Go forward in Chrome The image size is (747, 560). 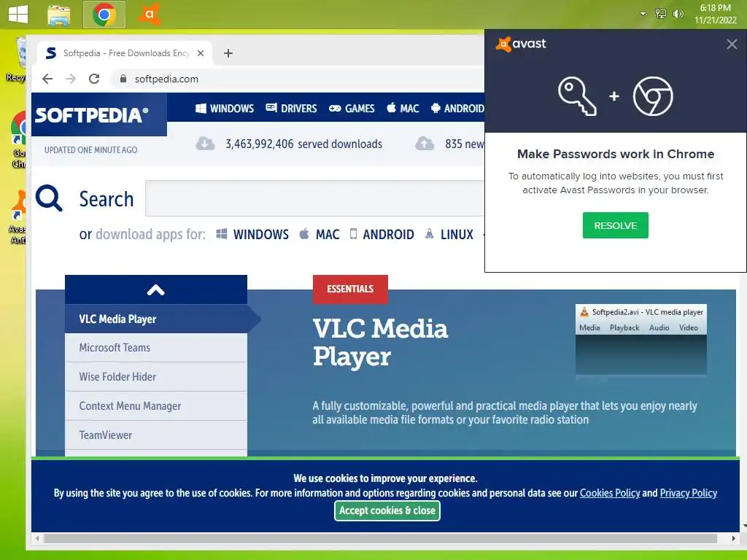(71, 79)
